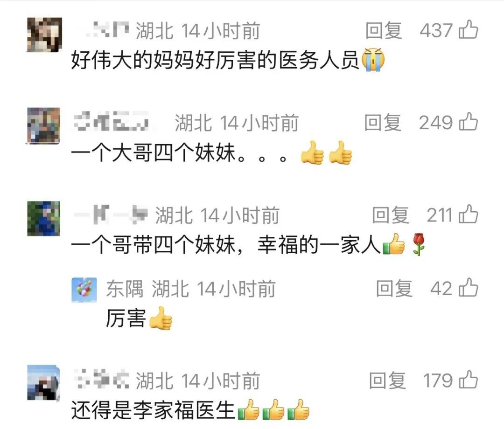Like the comment with 179 likes
Screen dimensions: 504x429
click(469, 380)
